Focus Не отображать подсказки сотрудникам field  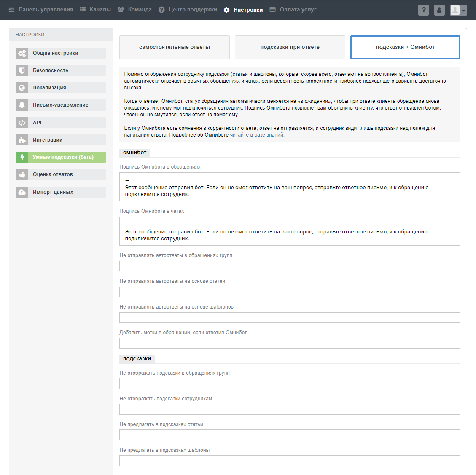click(290, 409)
